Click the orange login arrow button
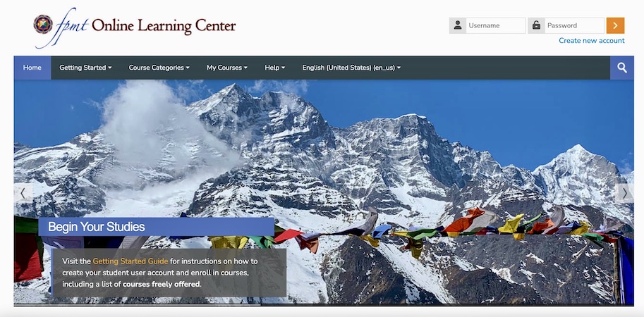This screenshot has height=317, width=644. coord(615,25)
